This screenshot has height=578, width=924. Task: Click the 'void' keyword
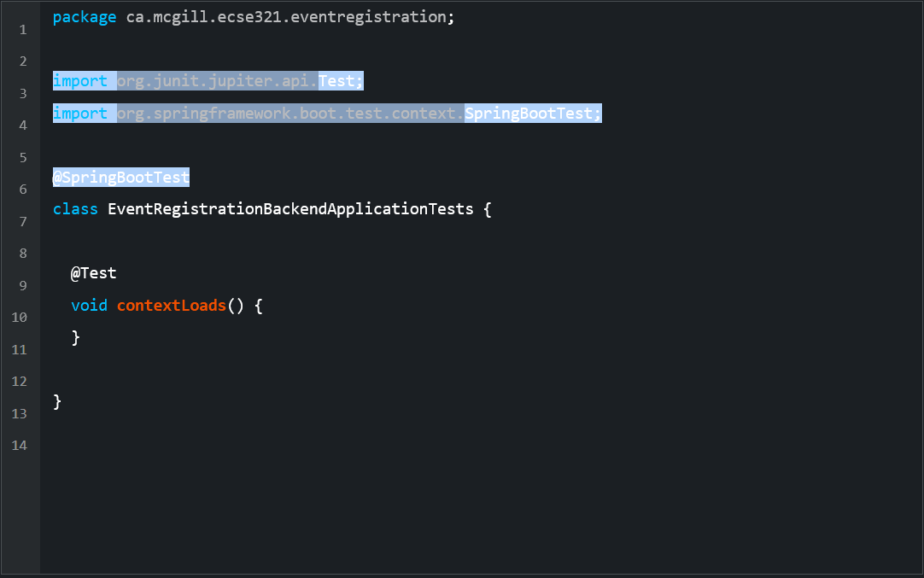(89, 306)
